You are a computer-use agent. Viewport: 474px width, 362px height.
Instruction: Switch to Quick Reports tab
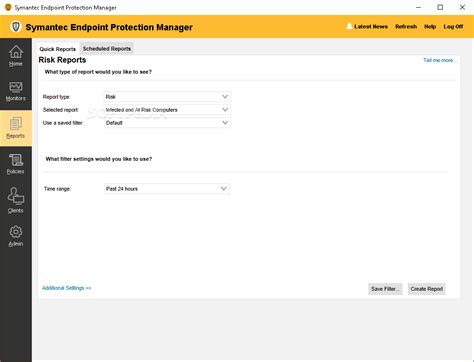[58, 49]
